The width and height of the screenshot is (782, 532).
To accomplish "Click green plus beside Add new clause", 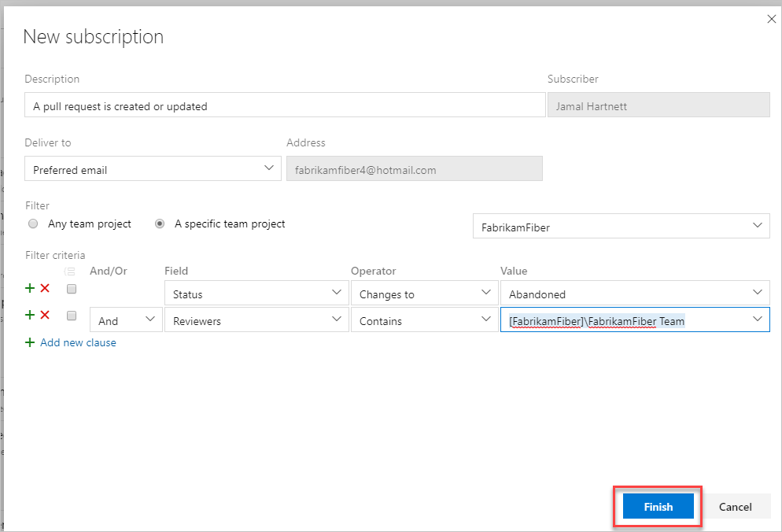I will pyautogui.click(x=30, y=342).
